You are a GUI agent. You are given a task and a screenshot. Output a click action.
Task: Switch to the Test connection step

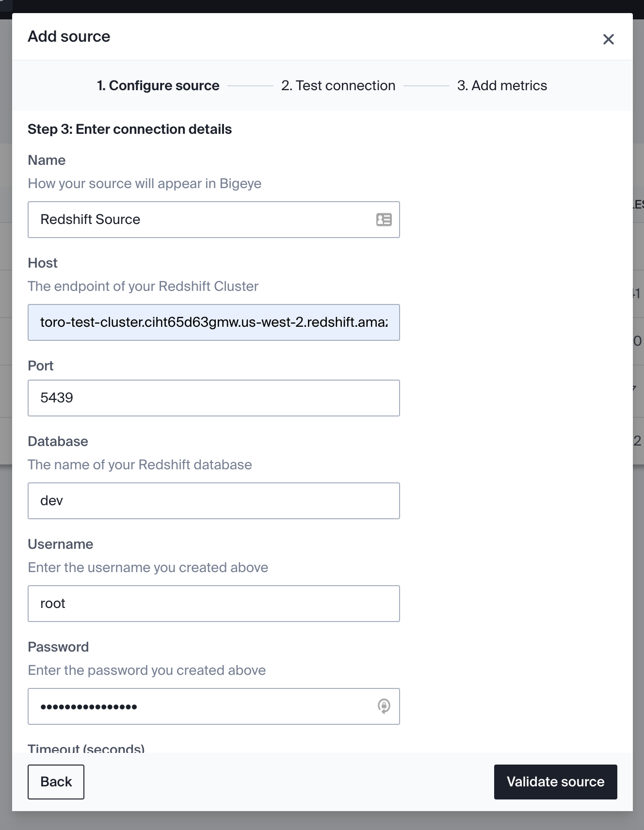(338, 86)
